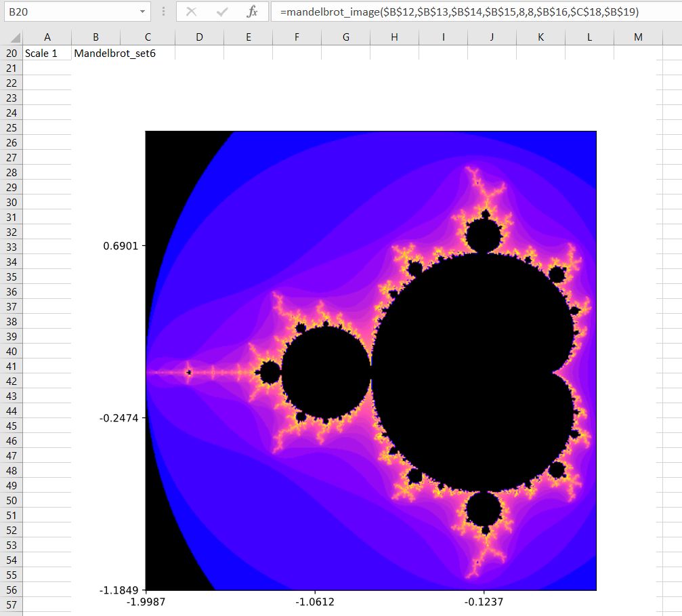The width and height of the screenshot is (682, 616).
Task: Click the Cancel X icon in formula bar
Action: [x=192, y=12]
